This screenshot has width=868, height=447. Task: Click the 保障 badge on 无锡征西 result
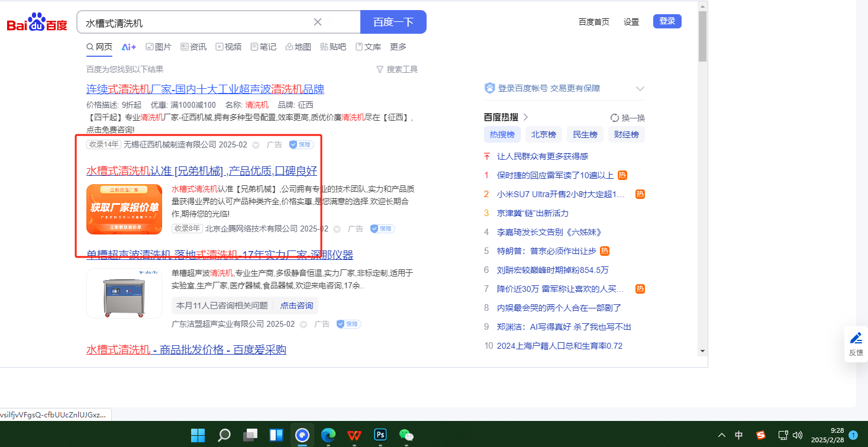[301, 144]
